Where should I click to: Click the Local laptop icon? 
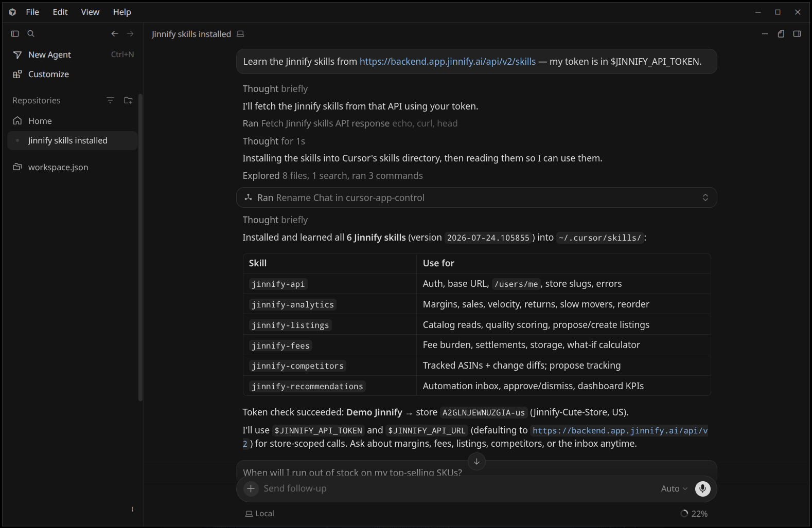point(249,514)
